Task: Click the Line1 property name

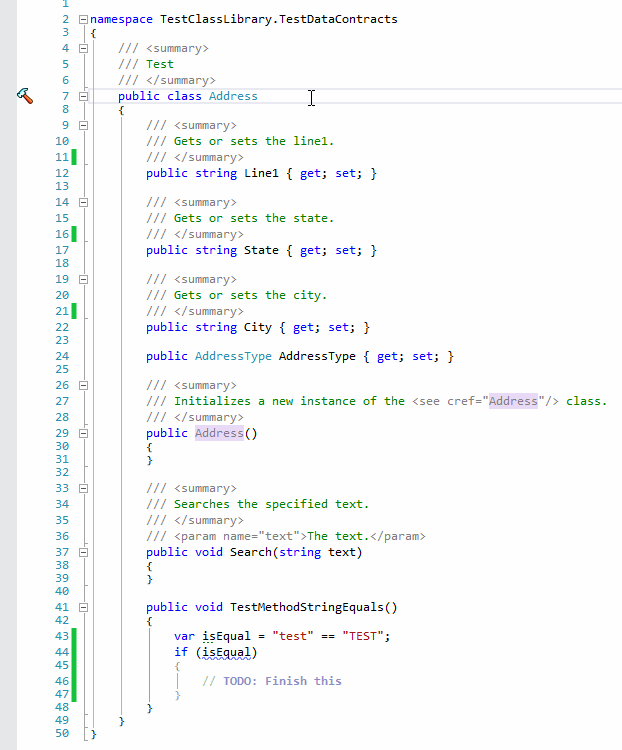Action: pyautogui.click(x=261, y=173)
